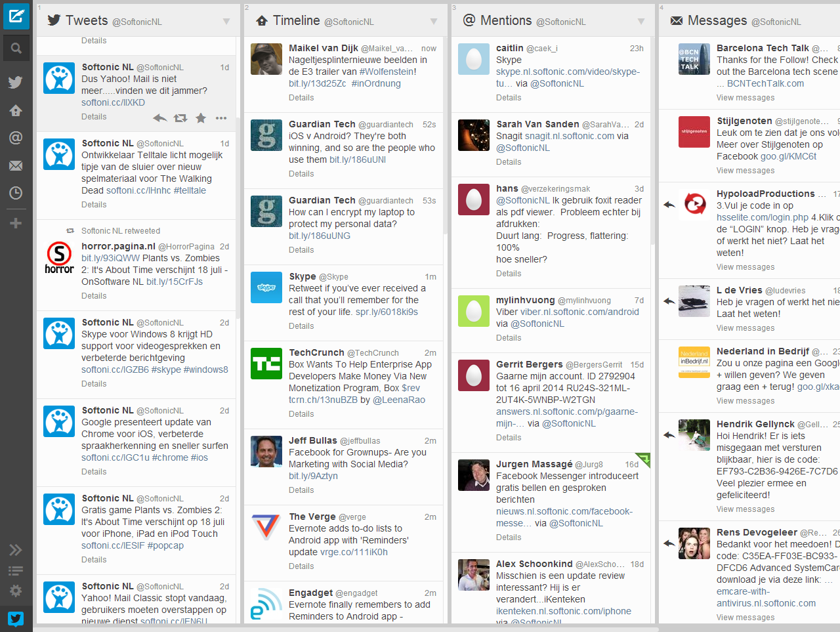The image size is (840, 632).
Task: Jump to Messages column via sidebar envelope icon
Action: 16,165
